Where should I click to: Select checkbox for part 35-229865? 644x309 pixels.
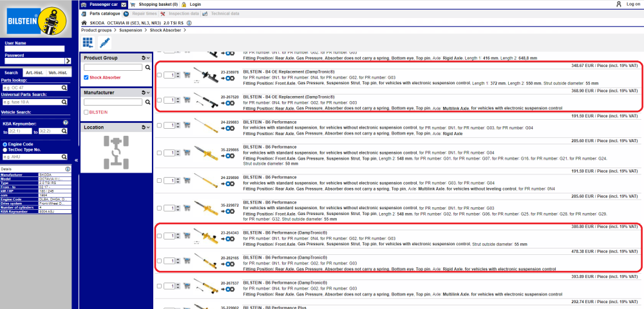click(x=159, y=153)
